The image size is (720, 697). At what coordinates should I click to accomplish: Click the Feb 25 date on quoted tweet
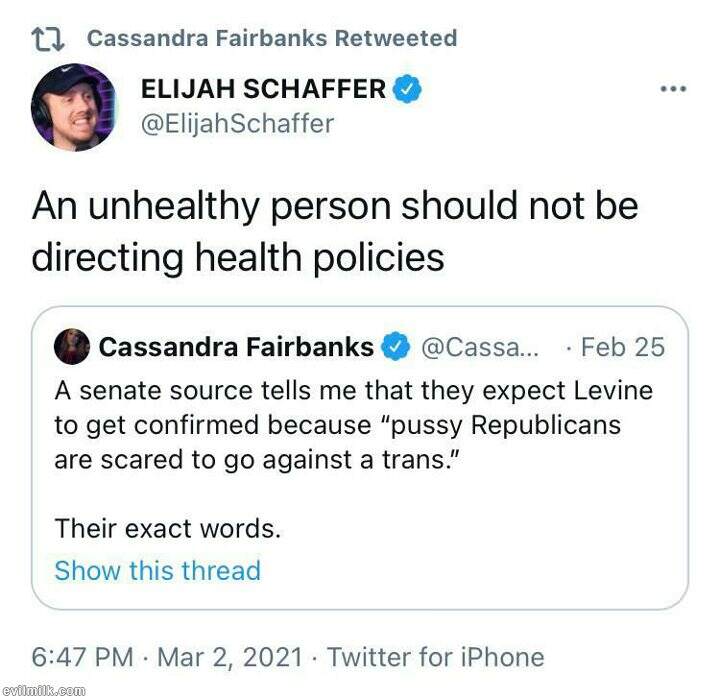[x=622, y=347]
